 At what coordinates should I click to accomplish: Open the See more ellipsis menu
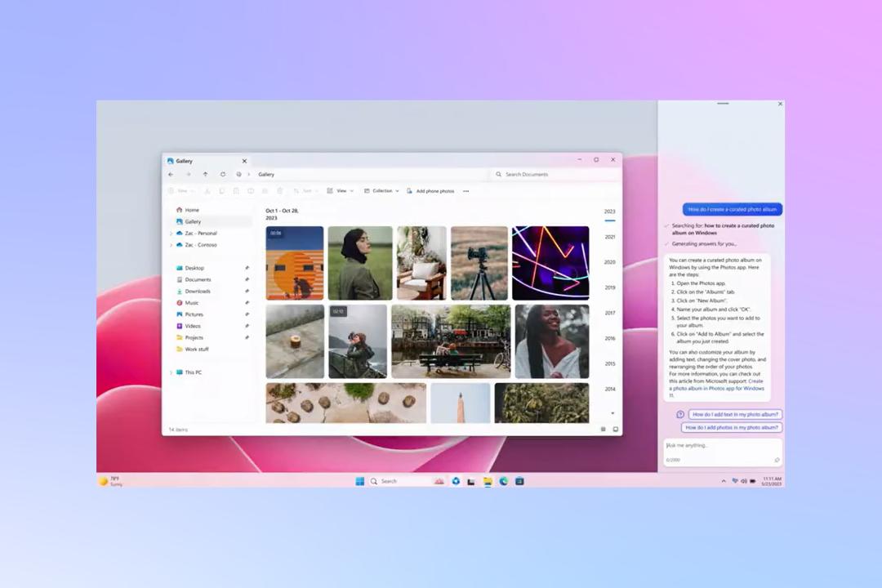[465, 191]
